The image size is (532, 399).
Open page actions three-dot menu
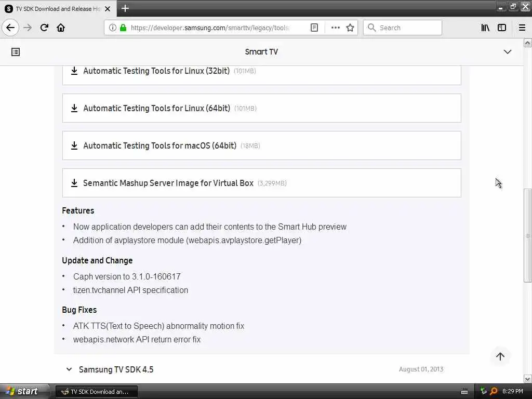tap(335, 28)
